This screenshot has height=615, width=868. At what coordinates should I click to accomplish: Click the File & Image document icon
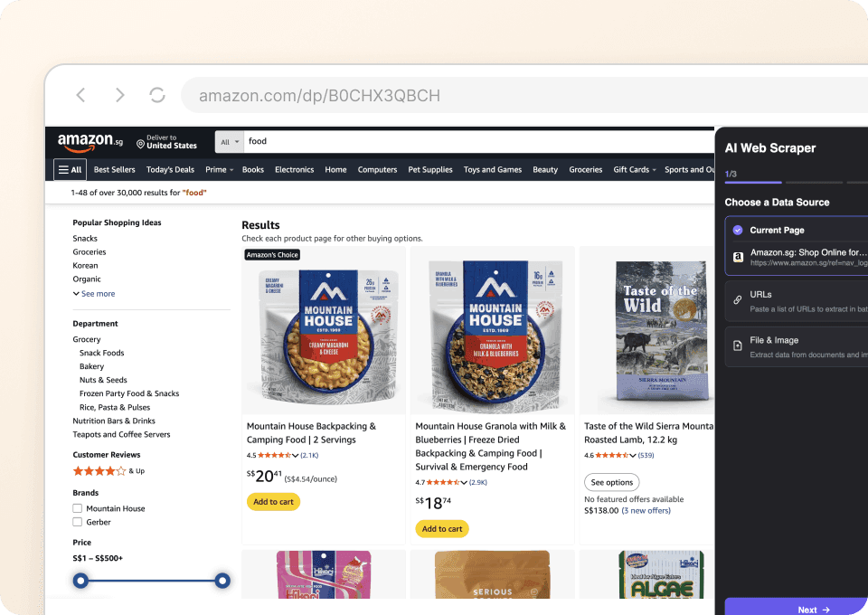click(x=737, y=346)
